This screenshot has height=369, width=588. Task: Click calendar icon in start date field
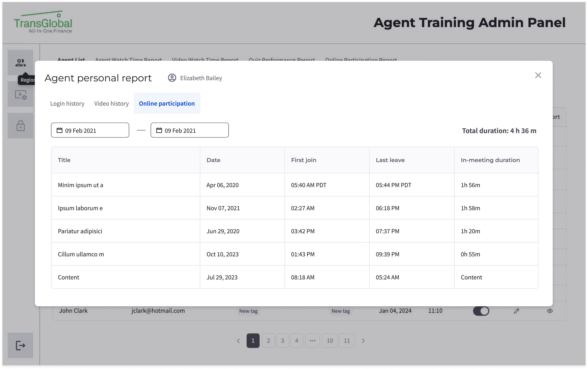(60, 130)
